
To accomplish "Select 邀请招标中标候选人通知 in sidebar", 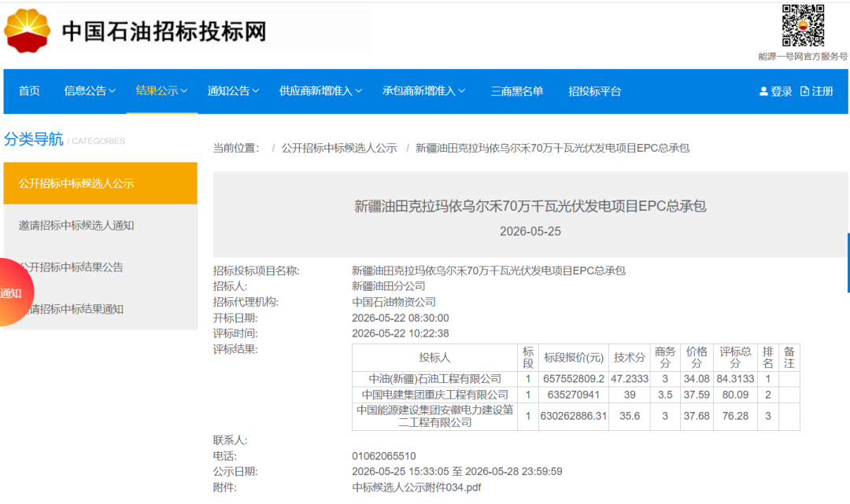I will [x=100, y=225].
